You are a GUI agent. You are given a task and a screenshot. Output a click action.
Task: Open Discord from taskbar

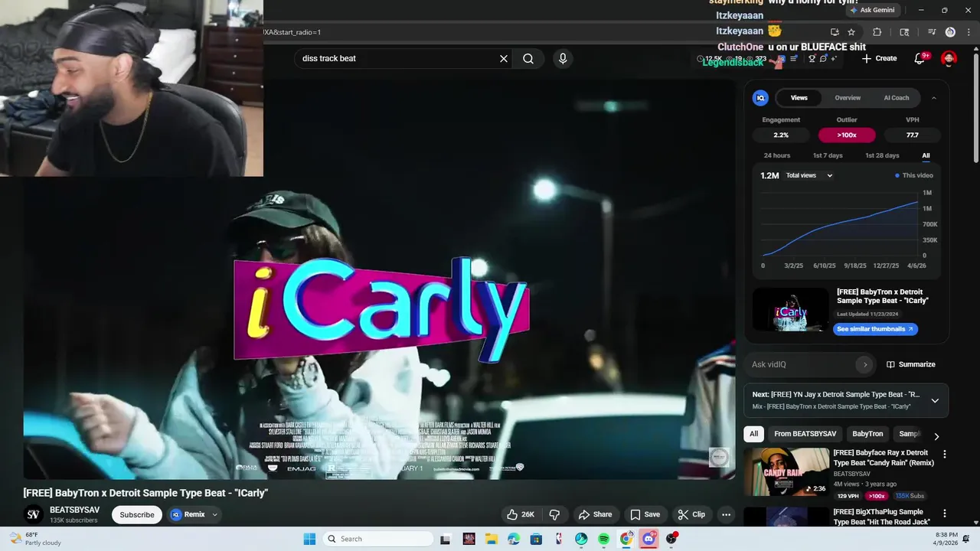tap(649, 539)
